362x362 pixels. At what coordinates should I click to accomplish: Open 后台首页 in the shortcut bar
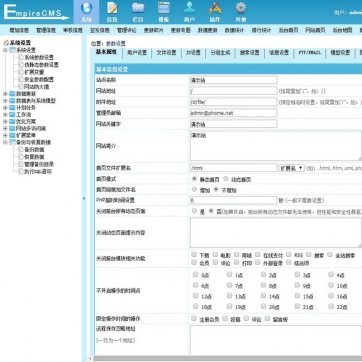point(288,30)
